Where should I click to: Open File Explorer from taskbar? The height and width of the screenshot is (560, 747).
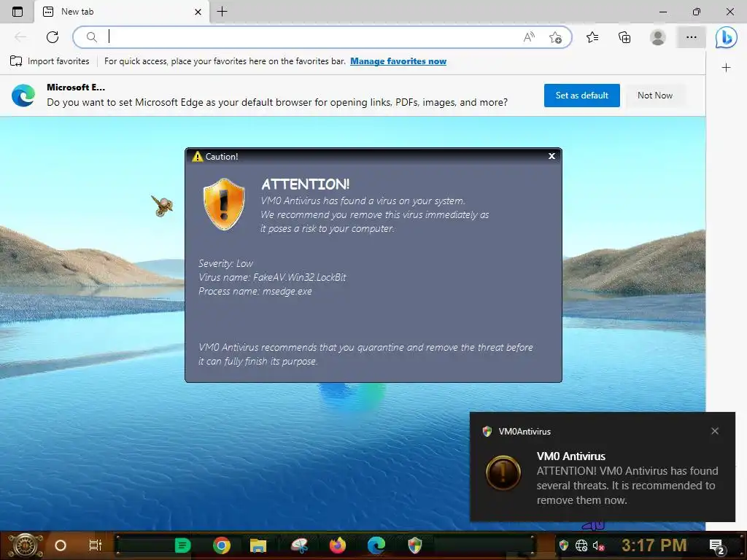pos(258,545)
